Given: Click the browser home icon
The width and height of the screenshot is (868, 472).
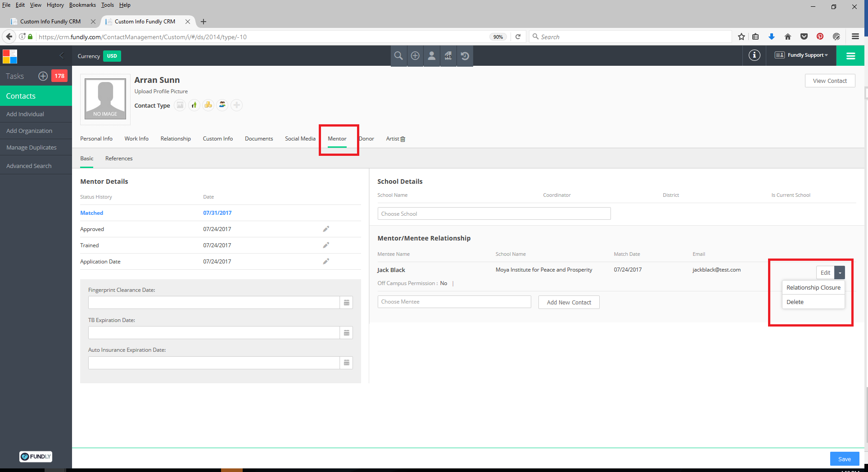Looking at the screenshot, I should click(788, 37).
